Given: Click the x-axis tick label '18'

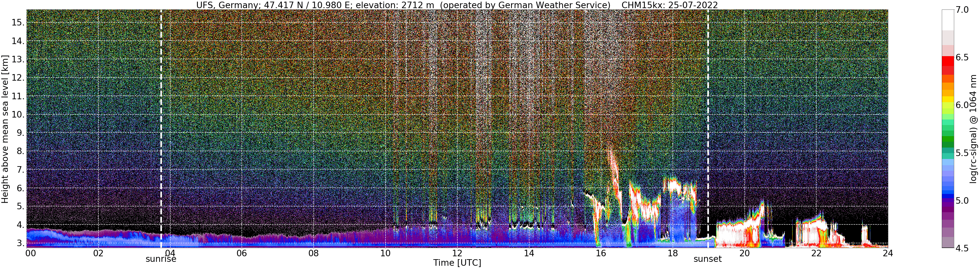Looking at the screenshot, I should tap(673, 253).
